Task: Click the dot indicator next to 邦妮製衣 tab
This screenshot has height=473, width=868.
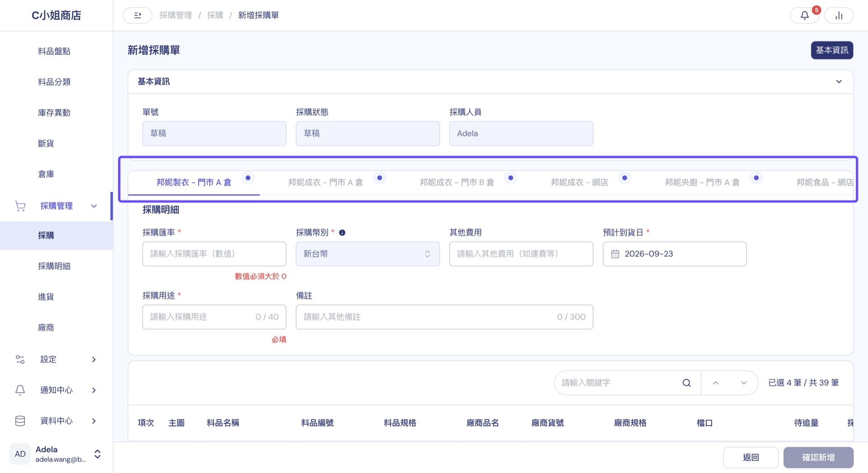Action: click(248, 178)
